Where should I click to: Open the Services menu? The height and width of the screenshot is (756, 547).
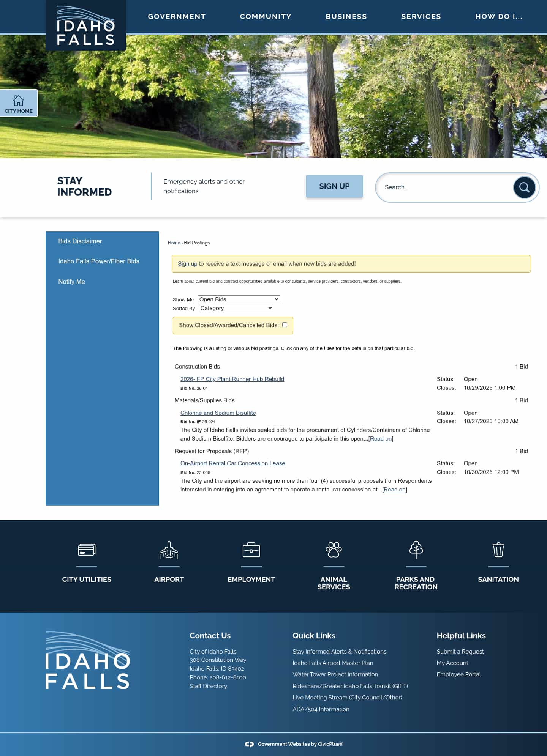tap(421, 17)
